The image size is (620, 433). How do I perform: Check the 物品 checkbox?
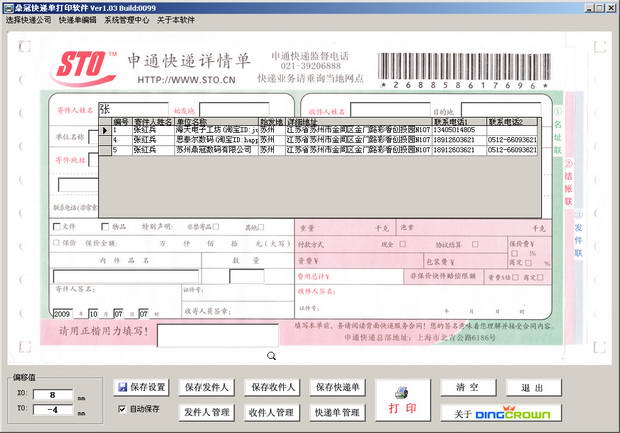coord(105,227)
